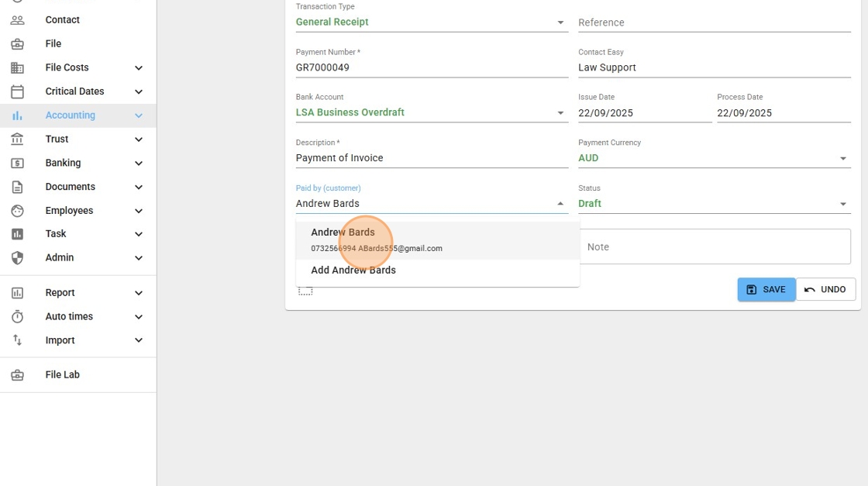868x486 pixels.
Task: Choose the Add Andrew Bards option
Action: 353,271
